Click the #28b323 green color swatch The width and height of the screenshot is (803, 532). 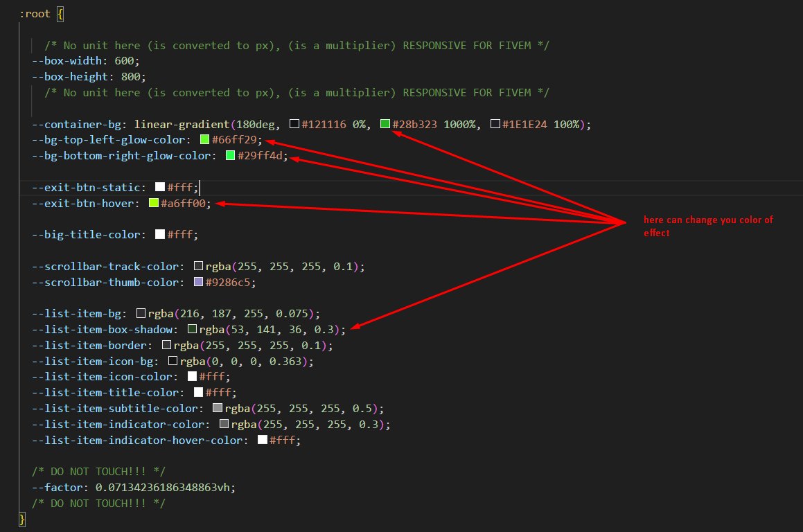click(385, 124)
